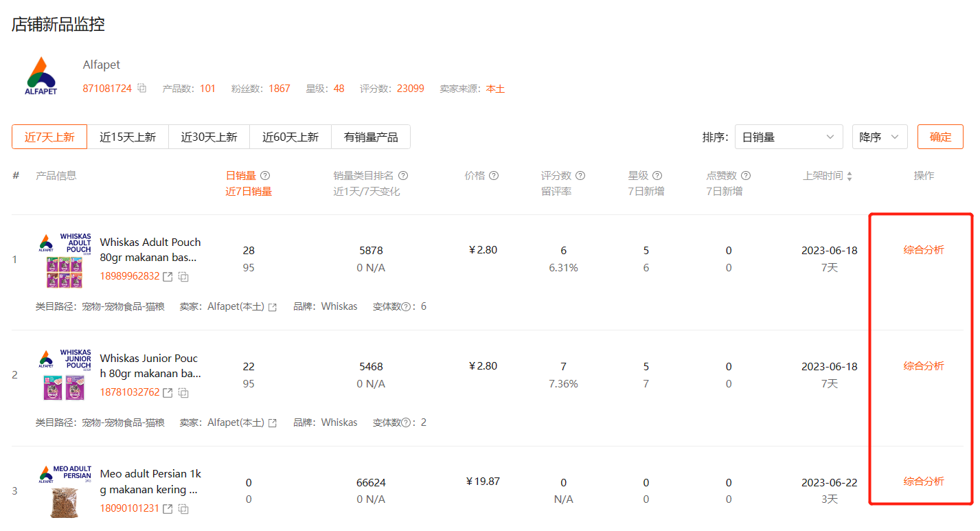Show the 有销量产品 tab

pyautogui.click(x=371, y=137)
